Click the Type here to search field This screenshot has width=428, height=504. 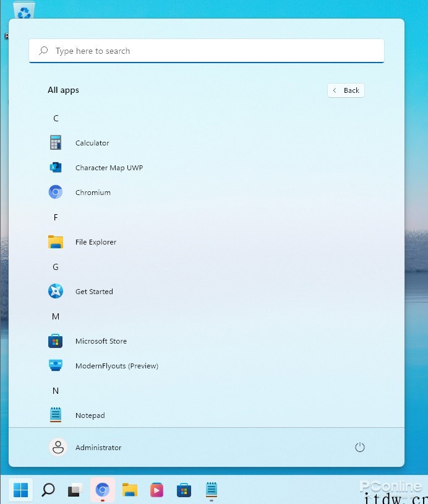(x=207, y=51)
